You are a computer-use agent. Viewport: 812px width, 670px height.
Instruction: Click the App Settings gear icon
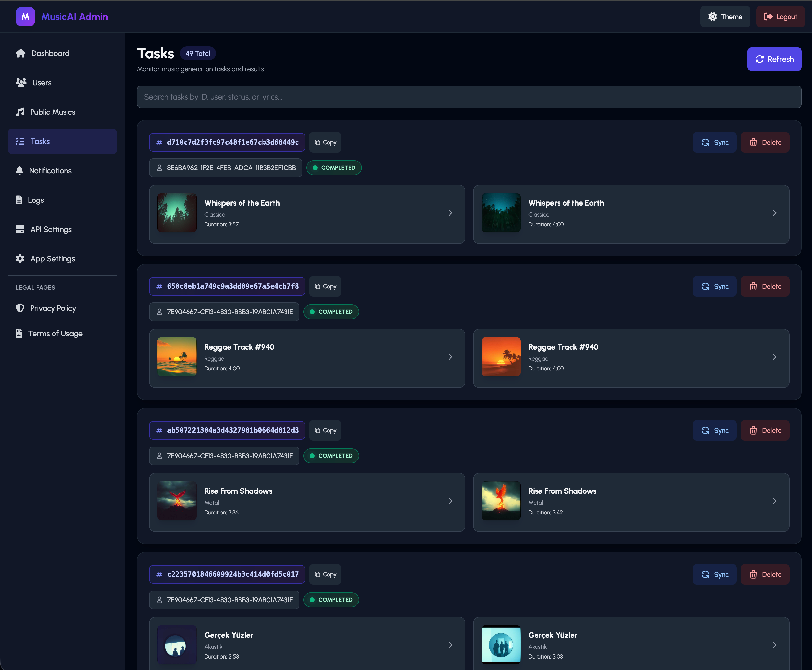point(20,258)
